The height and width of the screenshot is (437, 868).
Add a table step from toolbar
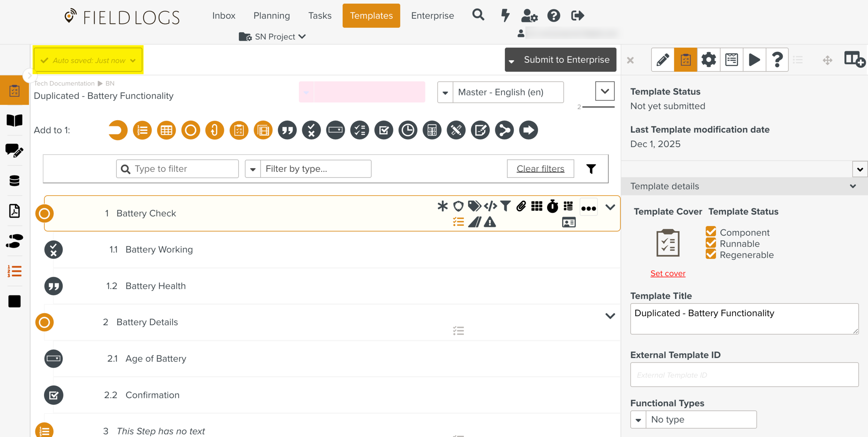[x=166, y=130]
